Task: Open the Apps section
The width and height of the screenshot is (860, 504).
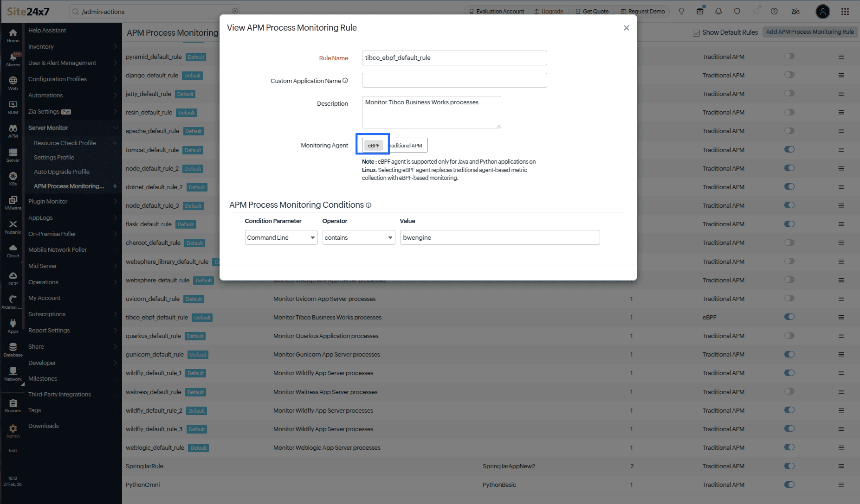Action: coord(13,326)
